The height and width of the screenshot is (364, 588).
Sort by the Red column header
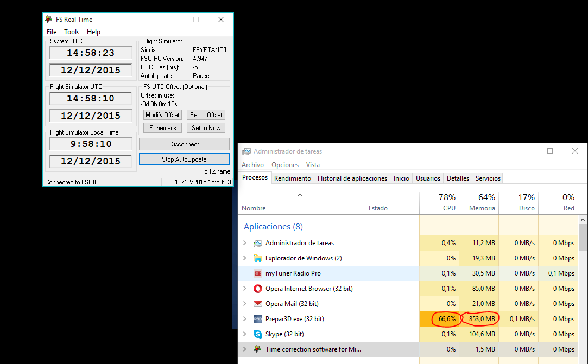point(558,203)
